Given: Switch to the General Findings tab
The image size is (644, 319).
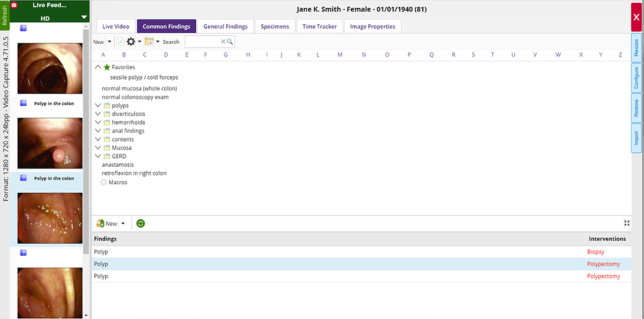Looking at the screenshot, I should point(226,27).
